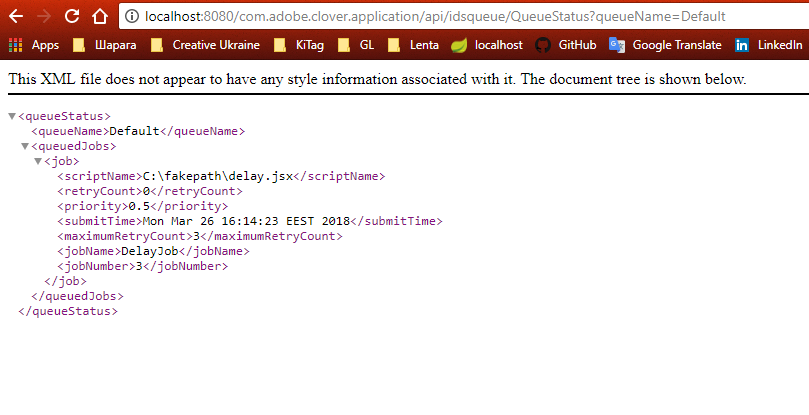Click the greyed Forward arrow
The width and height of the screenshot is (809, 415).
tap(44, 17)
